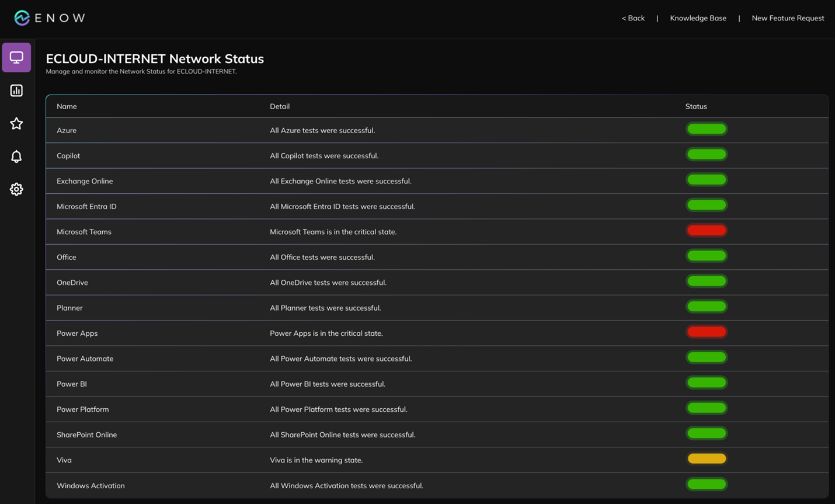The image size is (835, 504).
Task: Select the Office row name
Action: pyautogui.click(x=67, y=257)
